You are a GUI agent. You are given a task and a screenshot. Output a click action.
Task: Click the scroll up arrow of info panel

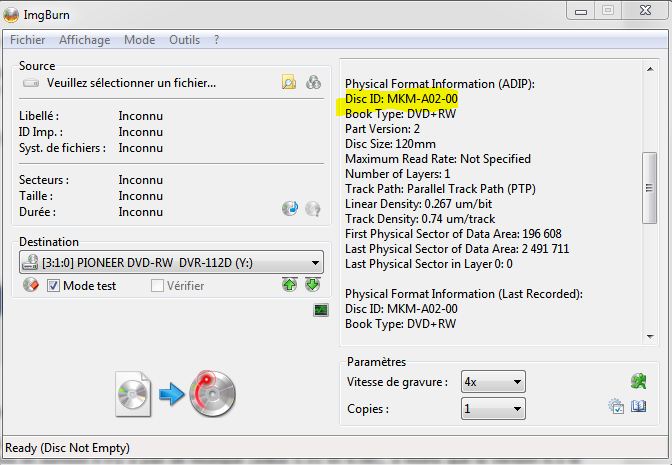650,69
